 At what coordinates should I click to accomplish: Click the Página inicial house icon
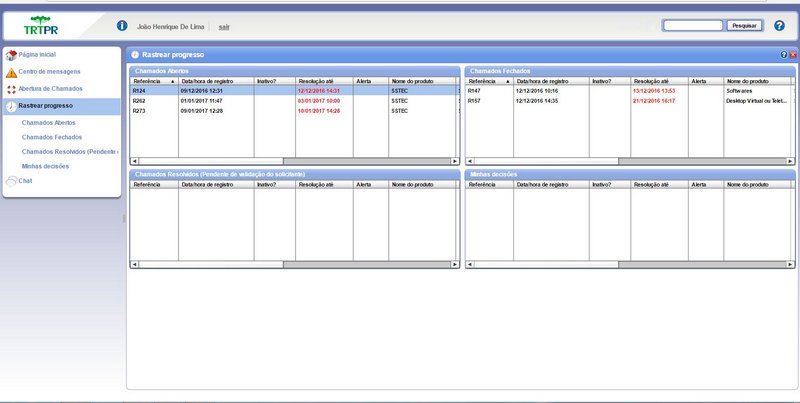[11, 55]
